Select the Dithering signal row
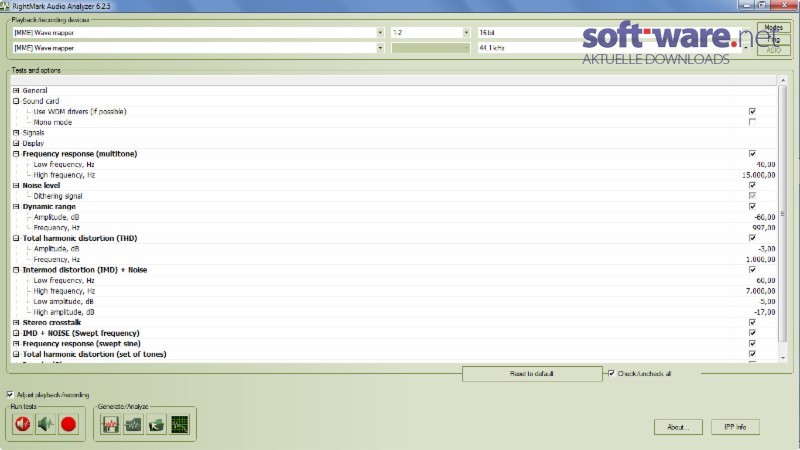Viewport: 800px width, 450px height. click(395, 196)
